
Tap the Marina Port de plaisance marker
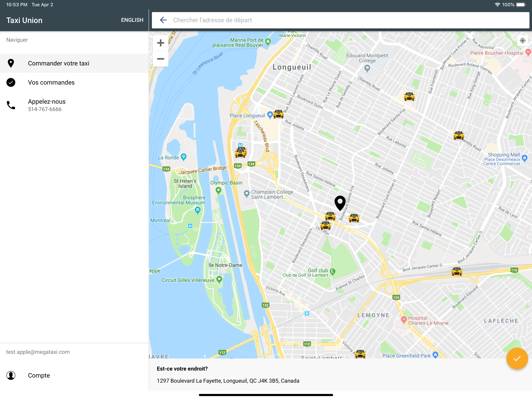(268, 41)
